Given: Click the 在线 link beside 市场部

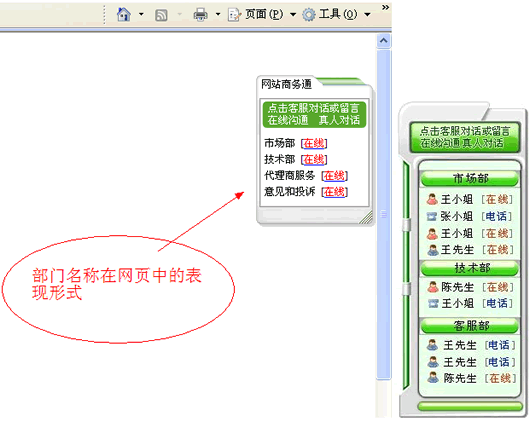Looking at the screenshot, I should [314, 143].
